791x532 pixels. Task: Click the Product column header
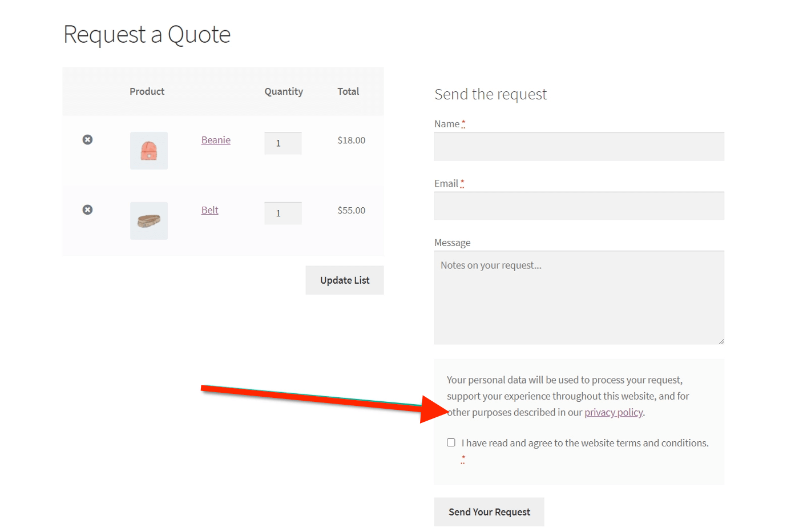[x=147, y=92]
